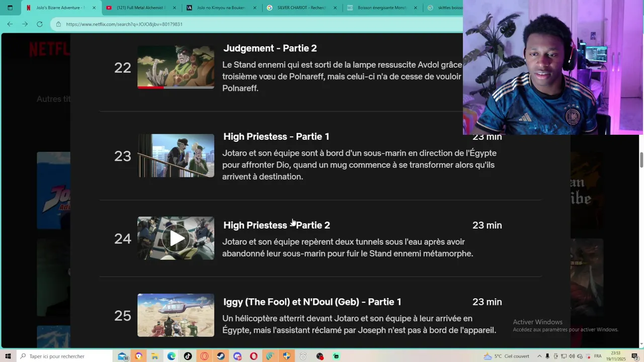Click the title 'Iggy (The Fool) et N'Doul (Geb) - Partie 1'
This screenshot has height=362, width=644.
[x=312, y=302]
